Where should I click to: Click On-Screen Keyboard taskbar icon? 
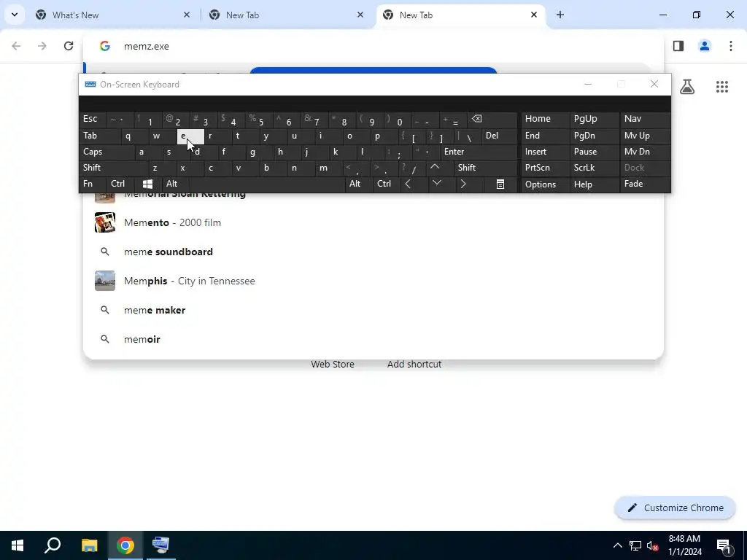coord(161,545)
